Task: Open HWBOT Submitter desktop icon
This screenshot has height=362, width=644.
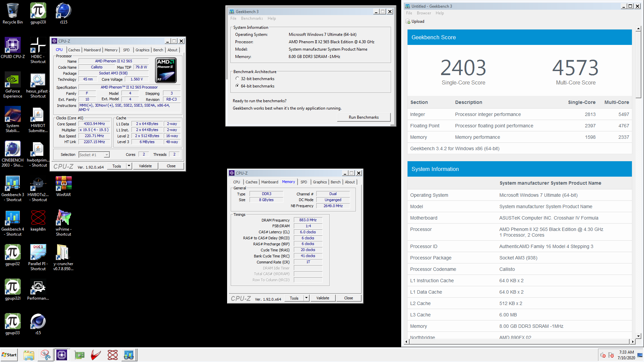Action: 38,119
